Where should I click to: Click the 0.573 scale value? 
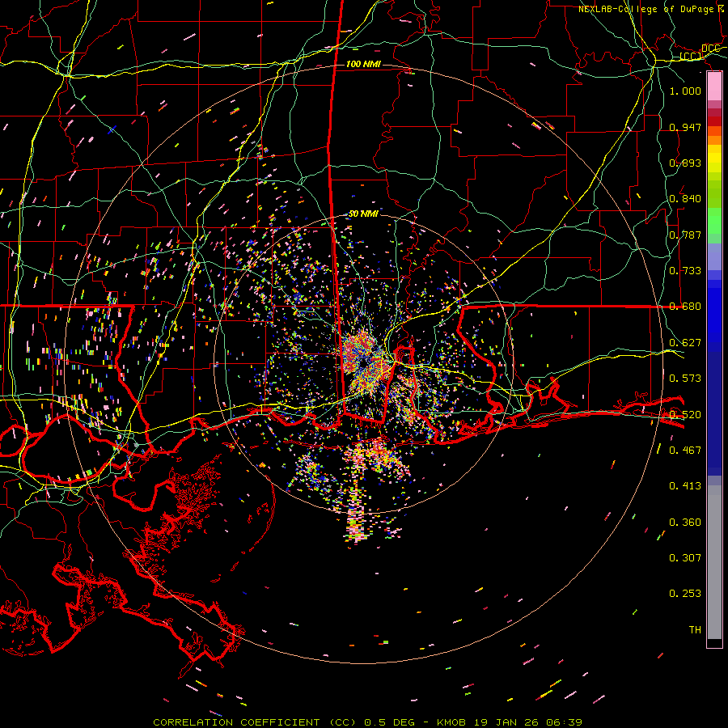pos(685,379)
